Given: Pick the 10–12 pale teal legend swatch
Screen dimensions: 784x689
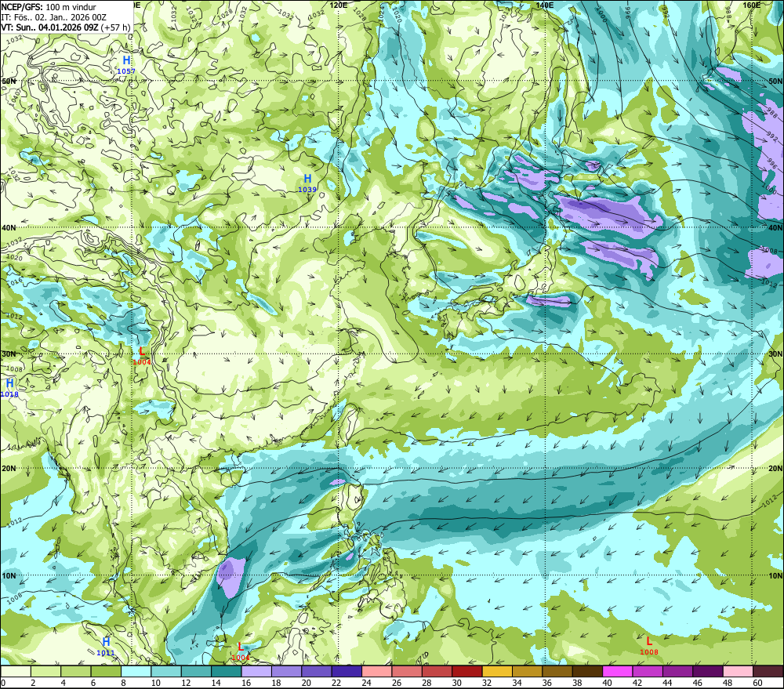Looking at the screenshot, I should (166, 671).
